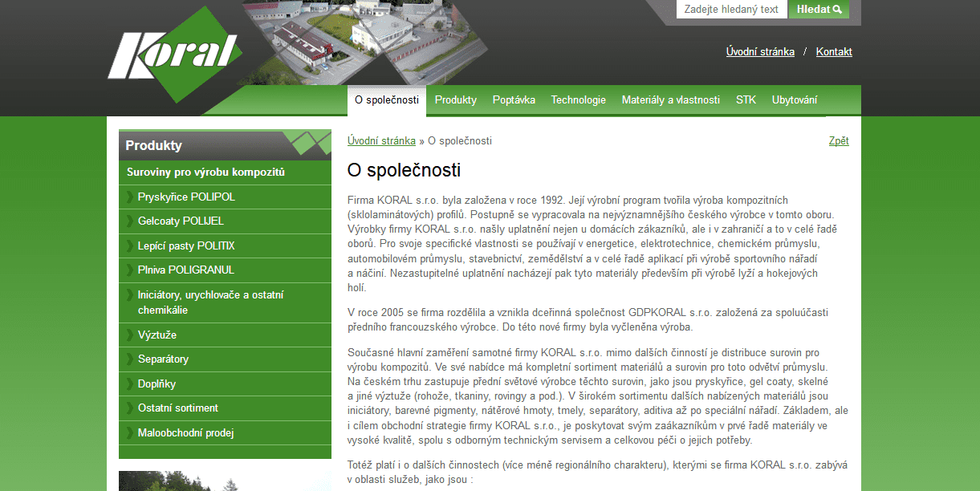980x491 pixels.
Task: Open the Poptávka navigation tab
Action: click(x=514, y=100)
